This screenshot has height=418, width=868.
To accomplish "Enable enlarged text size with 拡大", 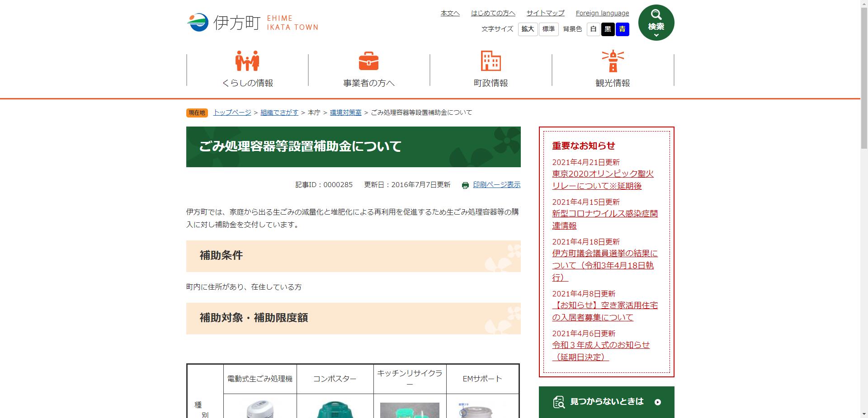I will pos(527,29).
